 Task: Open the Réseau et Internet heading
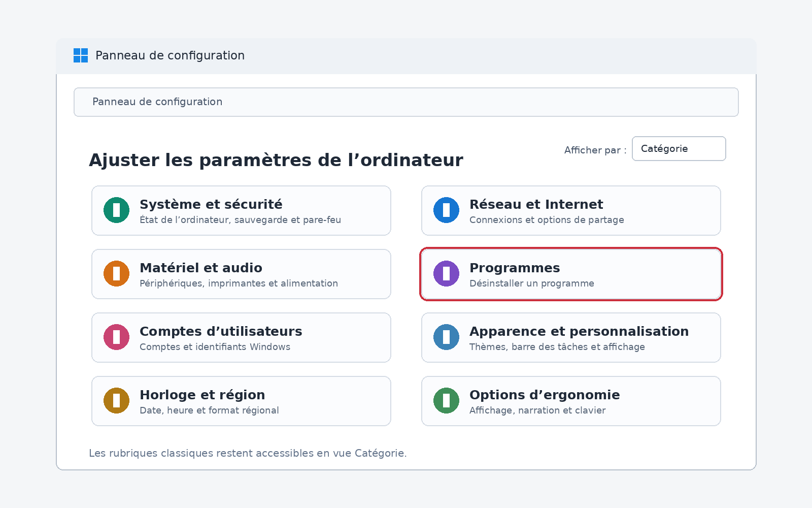pyautogui.click(x=536, y=204)
